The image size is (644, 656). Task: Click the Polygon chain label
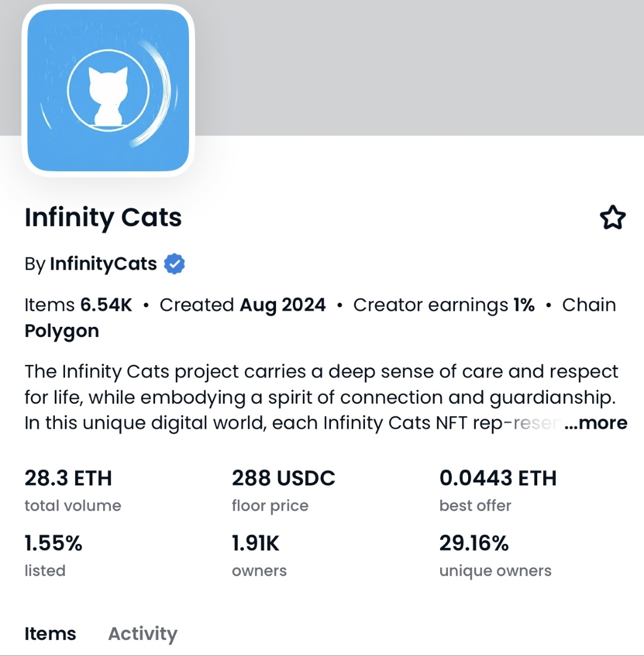click(x=61, y=332)
